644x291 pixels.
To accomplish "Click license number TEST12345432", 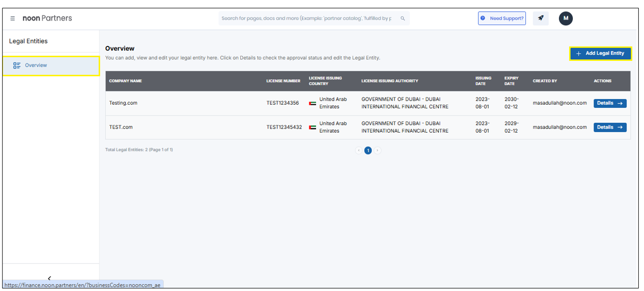I will click(x=284, y=127).
